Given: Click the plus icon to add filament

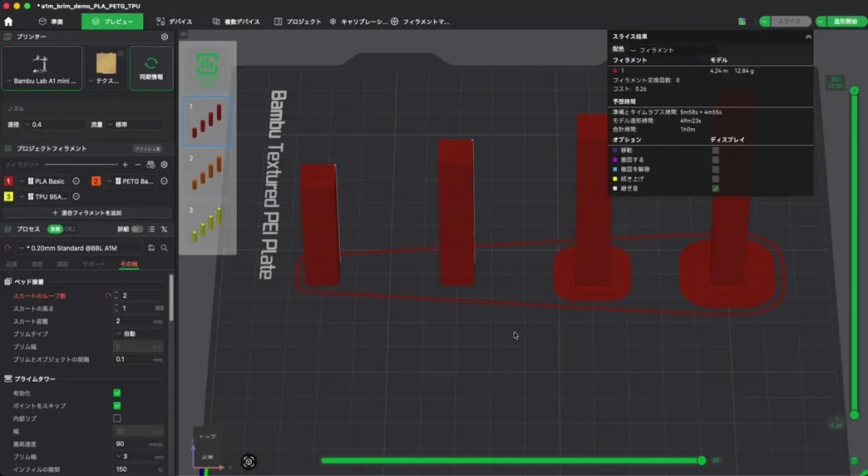Looking at the screenshot, I should (x=125, y=165).
